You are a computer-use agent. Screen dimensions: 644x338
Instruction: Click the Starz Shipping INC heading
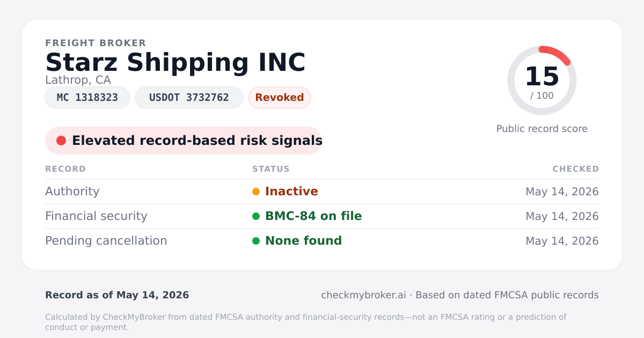[x=175, y=62]
